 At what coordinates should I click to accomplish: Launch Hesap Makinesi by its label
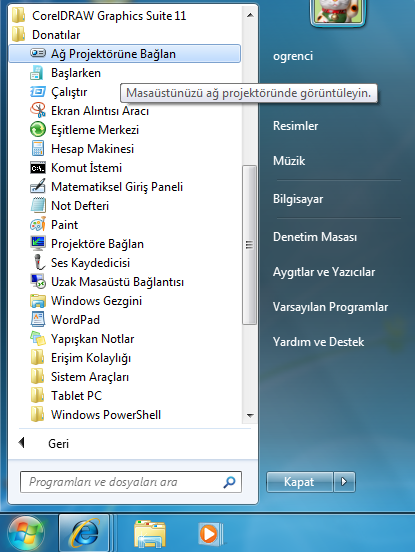coord(93,149)
